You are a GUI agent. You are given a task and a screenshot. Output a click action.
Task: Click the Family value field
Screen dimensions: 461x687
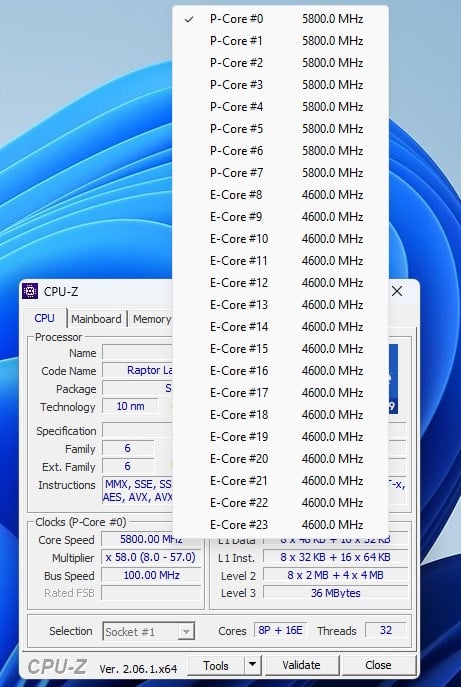click(x=128, y=448)
